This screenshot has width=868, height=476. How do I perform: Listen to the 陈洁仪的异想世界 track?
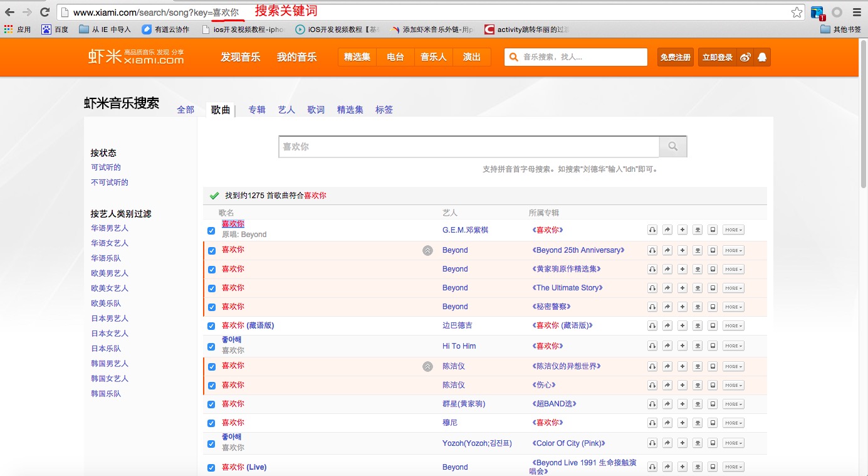[x=652, y=366]
